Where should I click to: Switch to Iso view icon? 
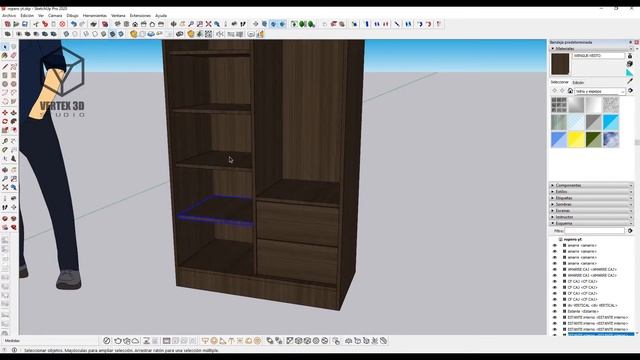pyautogui.click(x=118, y=24)
